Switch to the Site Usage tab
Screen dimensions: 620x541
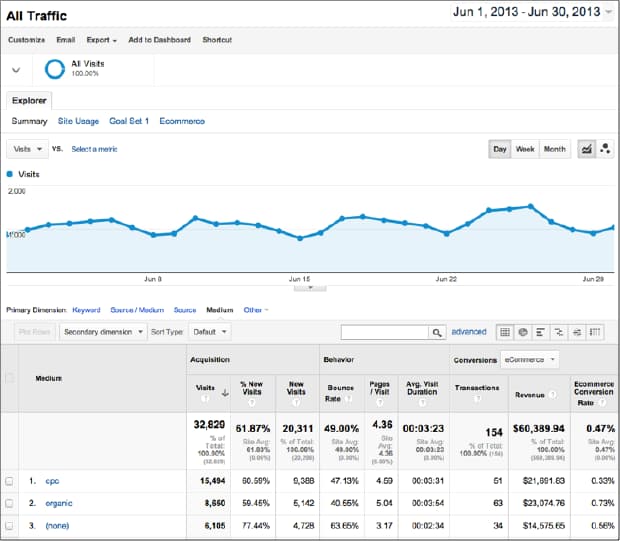point(78,121)
